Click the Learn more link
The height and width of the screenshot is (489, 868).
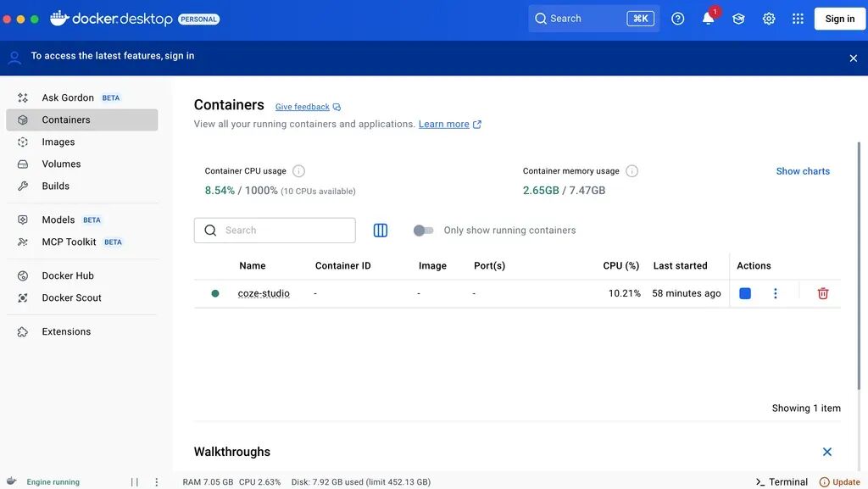coord(449,124)
